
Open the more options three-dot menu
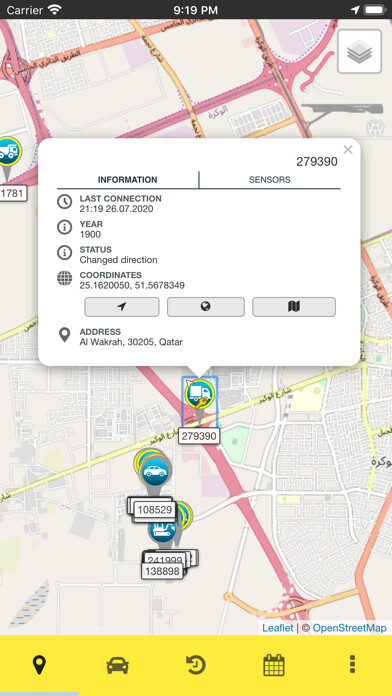(x=352, y=665)
